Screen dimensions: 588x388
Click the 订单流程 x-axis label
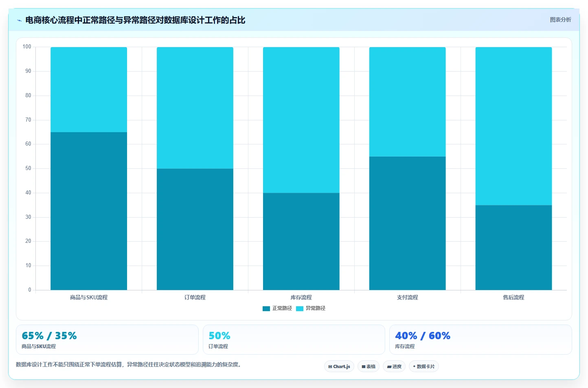pos(195,297)
